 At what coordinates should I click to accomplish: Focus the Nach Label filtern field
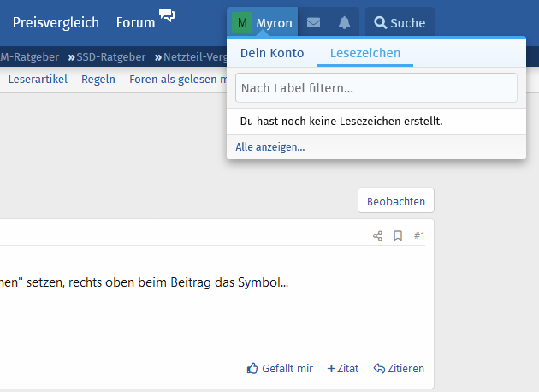coord(376,87)
